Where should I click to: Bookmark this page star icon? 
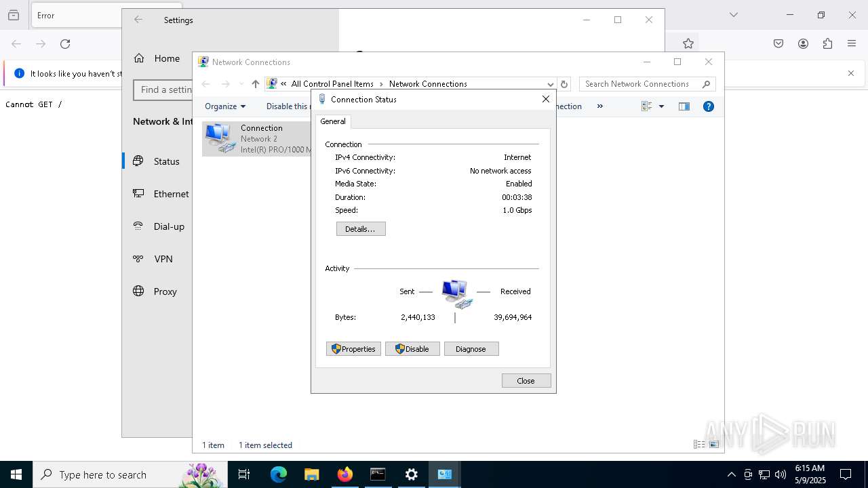tap(688, 44)
